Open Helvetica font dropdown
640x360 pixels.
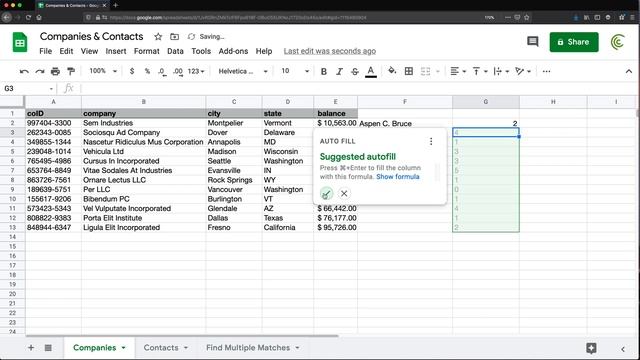pos(243,71)
